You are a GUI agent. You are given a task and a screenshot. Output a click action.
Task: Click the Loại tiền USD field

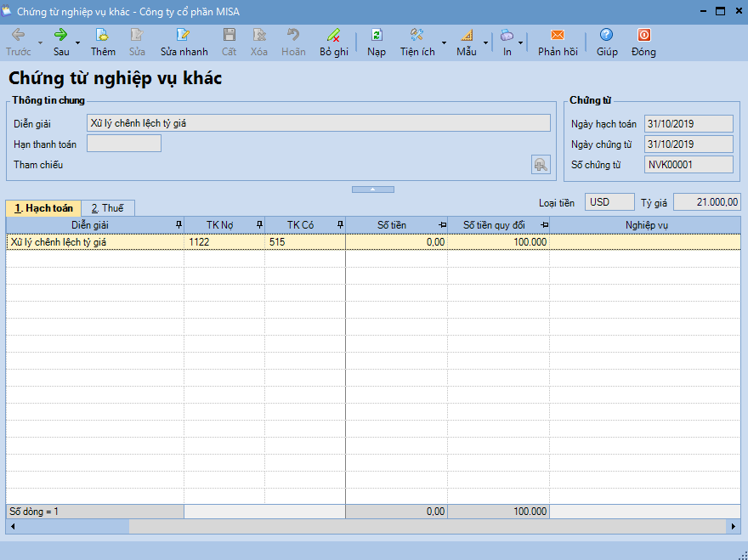609,201
